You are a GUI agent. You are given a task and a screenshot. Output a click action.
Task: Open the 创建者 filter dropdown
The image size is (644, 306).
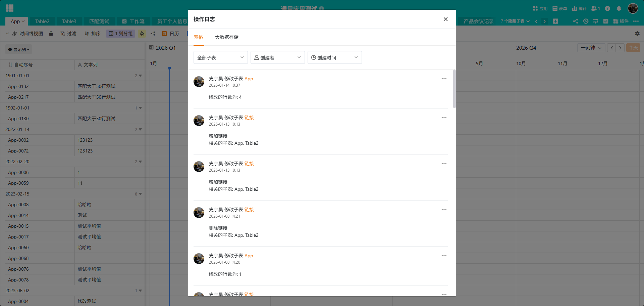pos(277,57)
